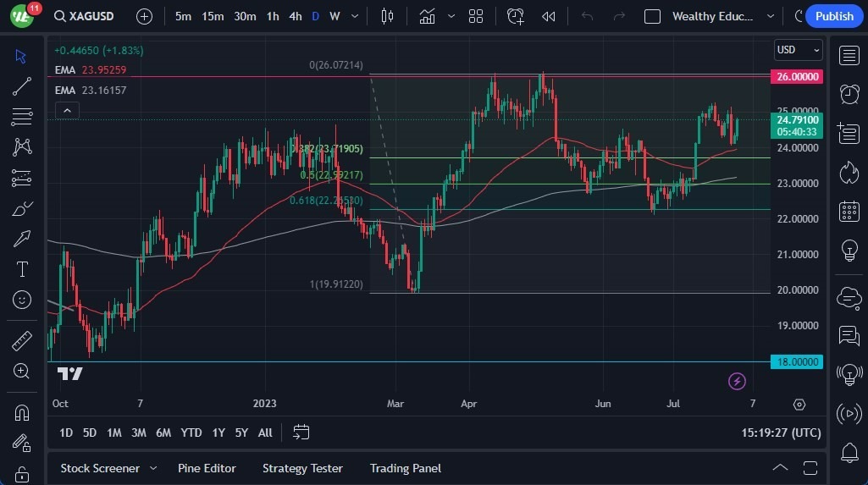Viewport: 868px width, 485px height.
Task: Toggle lock all drawing tools
Action: [22, 473]
